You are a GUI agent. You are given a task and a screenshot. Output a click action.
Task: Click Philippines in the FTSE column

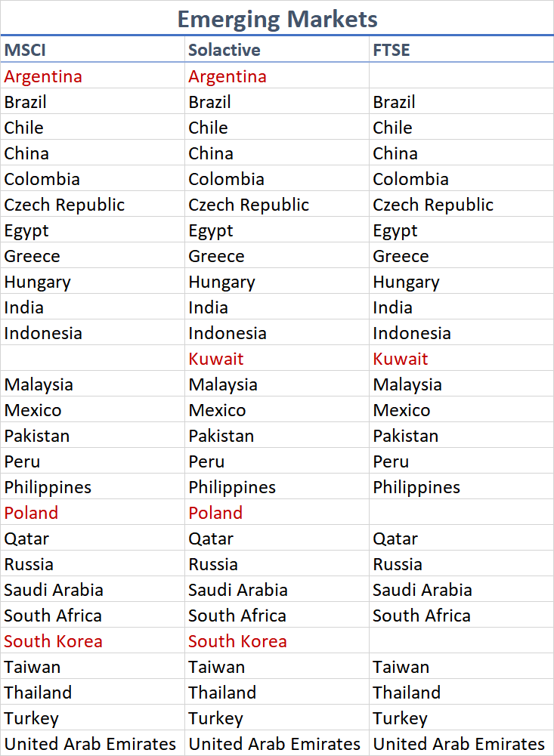click(416, 487)
